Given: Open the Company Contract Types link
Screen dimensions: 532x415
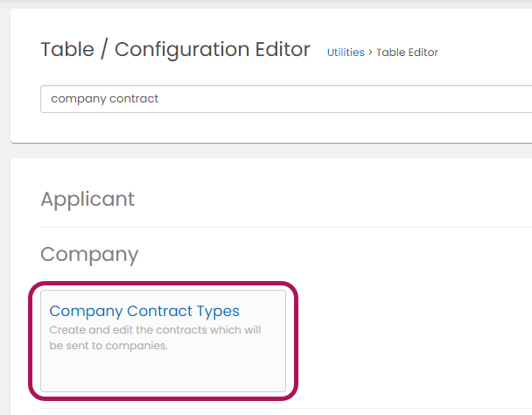Looking at the screenshot, I should (144, 311).
